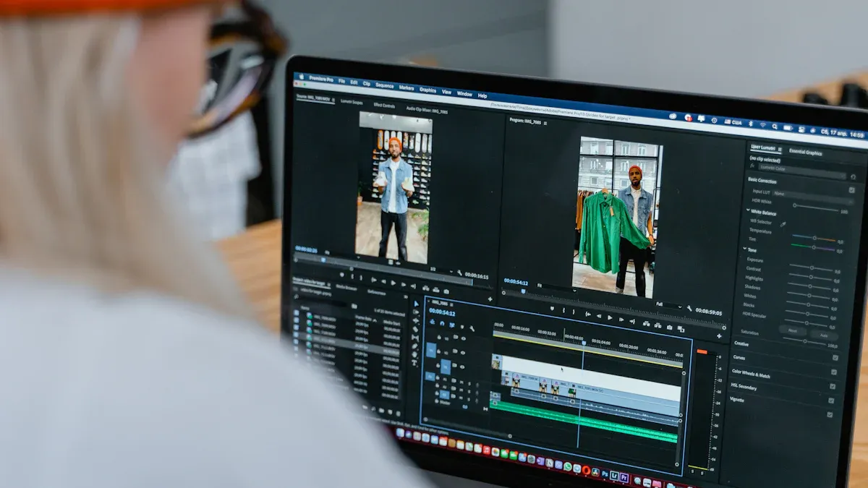Open Lumetri Color panel menu icon
Viewport: 868px width, 488px height.
click(780, 150)
